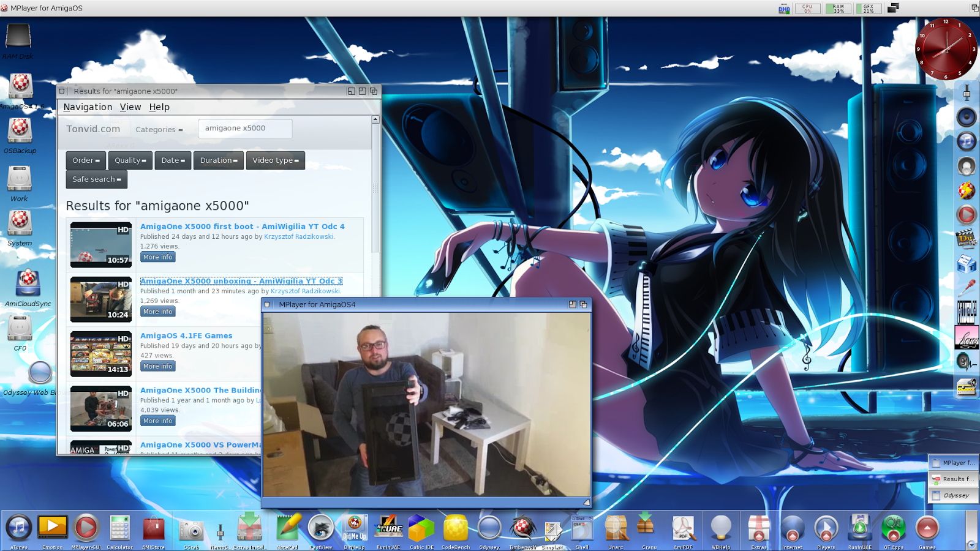This screenshot has width=980, height=551.
Task: Open Extras Installer dock icon
Action: [249, 528]
